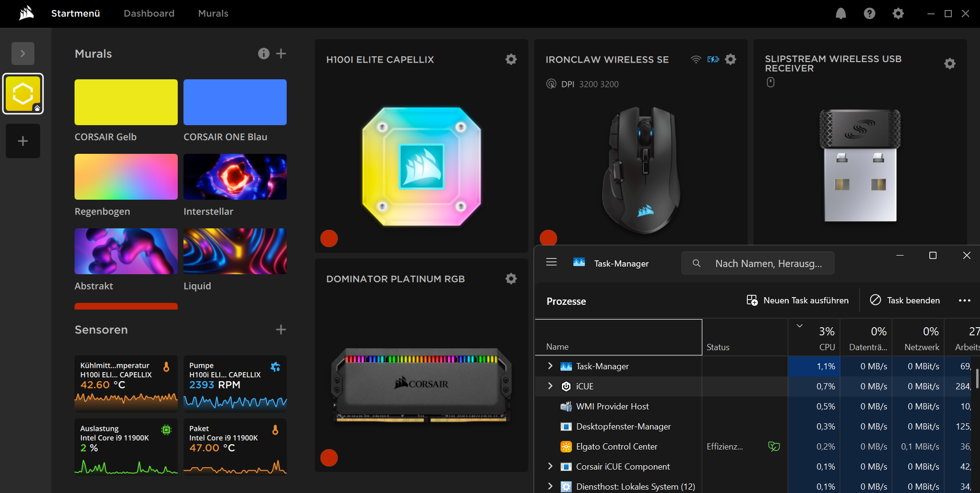Click the Task-Manager vertical scrollbar
The image size is (980, 493).
click(977, 378)
